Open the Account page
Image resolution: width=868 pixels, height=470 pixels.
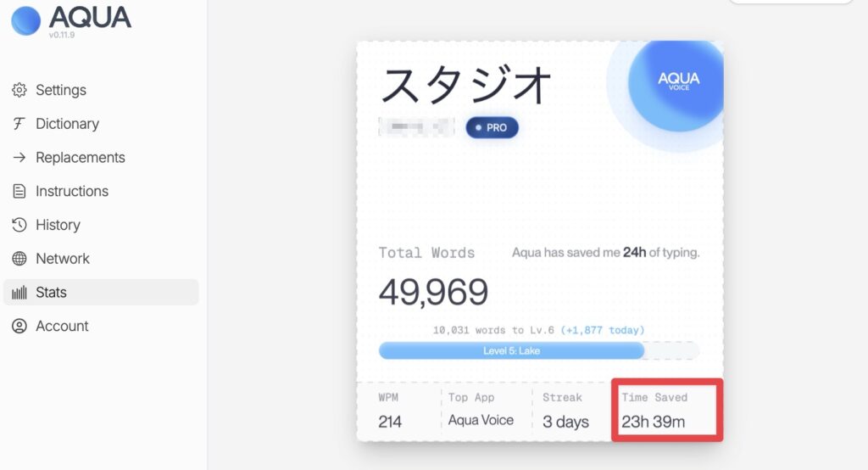[x=62, y=326]
